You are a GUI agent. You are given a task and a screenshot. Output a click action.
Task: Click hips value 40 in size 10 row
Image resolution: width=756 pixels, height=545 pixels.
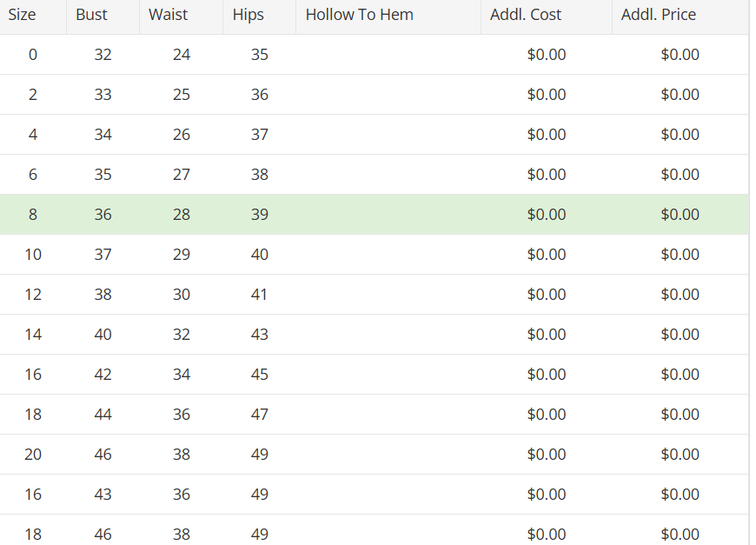pos(260,255)
